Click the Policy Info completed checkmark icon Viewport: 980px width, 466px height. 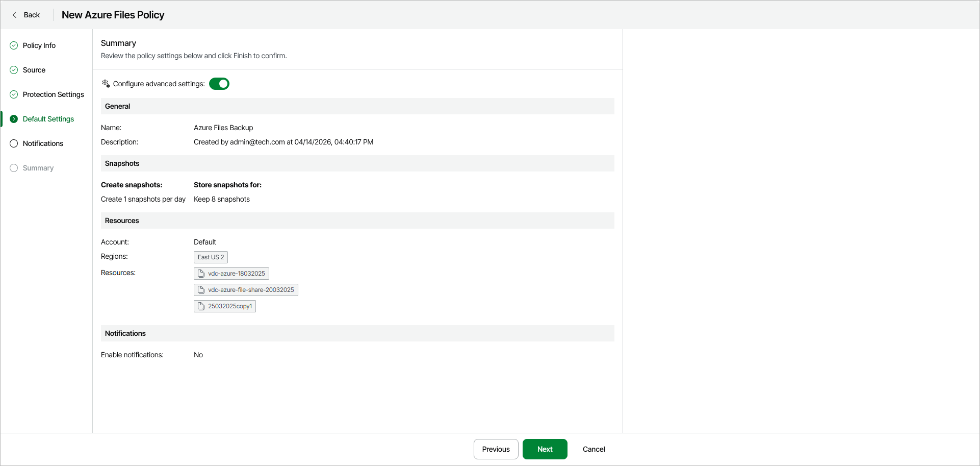coord(14,45)
